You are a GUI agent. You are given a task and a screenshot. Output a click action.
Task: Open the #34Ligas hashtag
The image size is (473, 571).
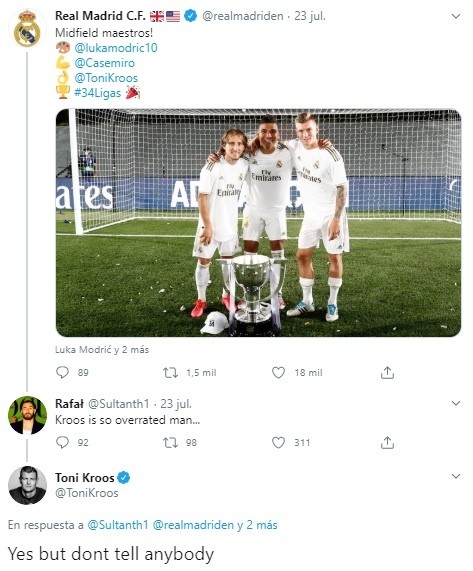pyautogui.click(x=97, y=93)
